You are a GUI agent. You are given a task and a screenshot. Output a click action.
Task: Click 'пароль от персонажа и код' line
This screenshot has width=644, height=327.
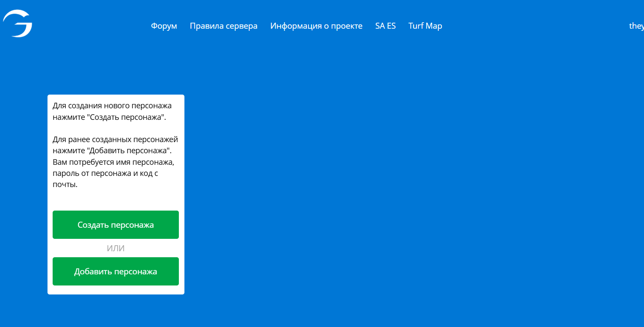[x=105, y=173]
